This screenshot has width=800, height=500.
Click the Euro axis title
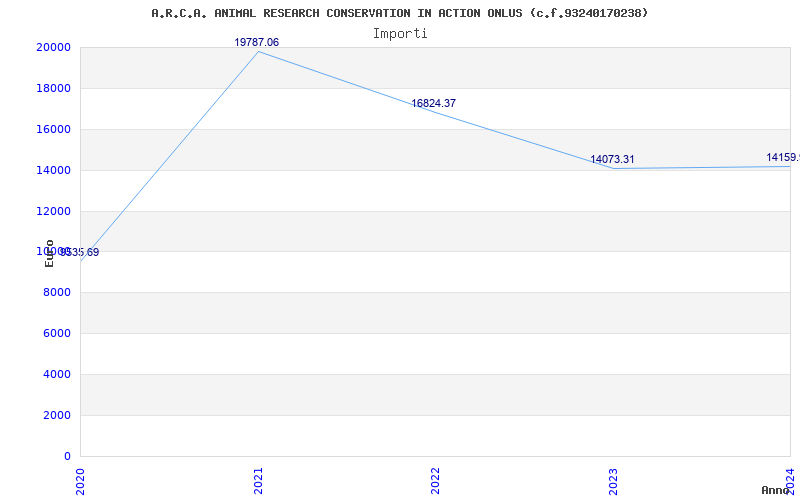point(49,253)
